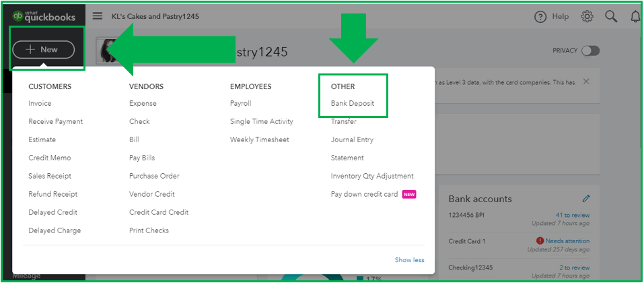
Task: Select Journal Entry option
Action: click(352, 139)
